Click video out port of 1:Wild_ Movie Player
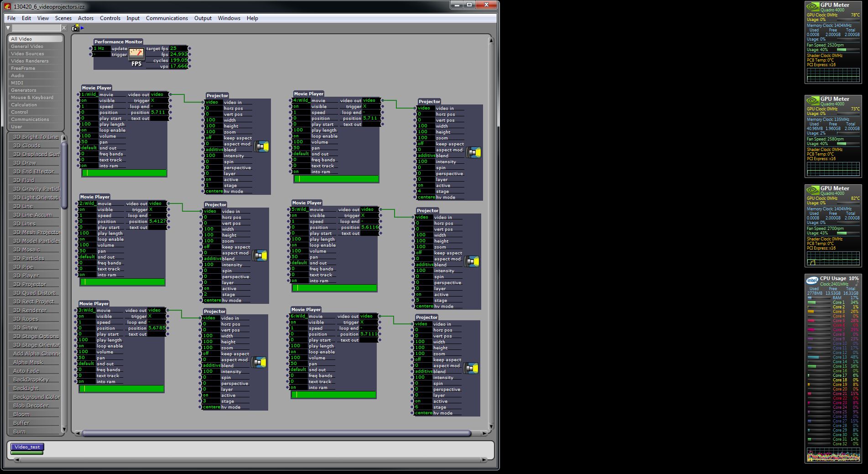The width and height of the screenshot is (868, 474). pos(170,94)
